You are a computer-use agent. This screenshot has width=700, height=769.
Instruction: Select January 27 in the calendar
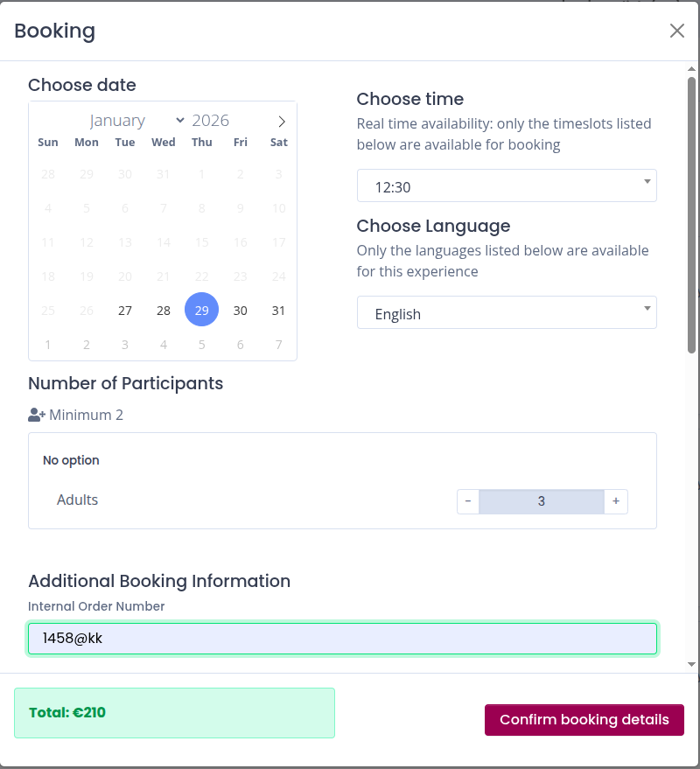(125, 311)
